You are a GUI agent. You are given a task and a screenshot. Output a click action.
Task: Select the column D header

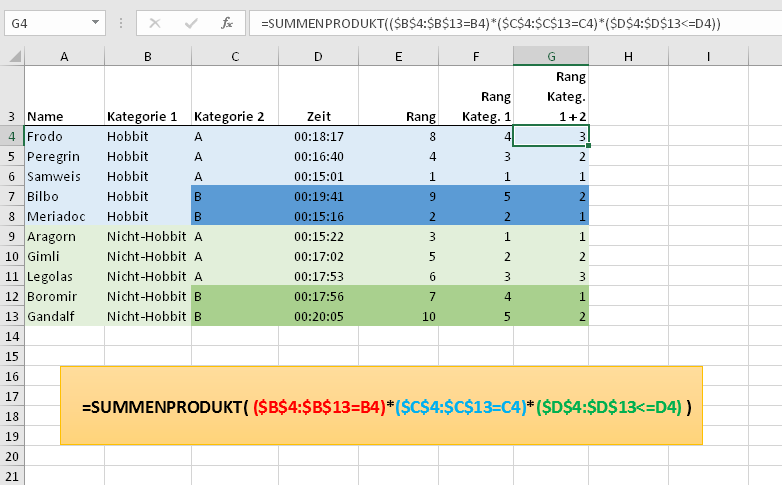pyautogui.click(x=317, y=57)
